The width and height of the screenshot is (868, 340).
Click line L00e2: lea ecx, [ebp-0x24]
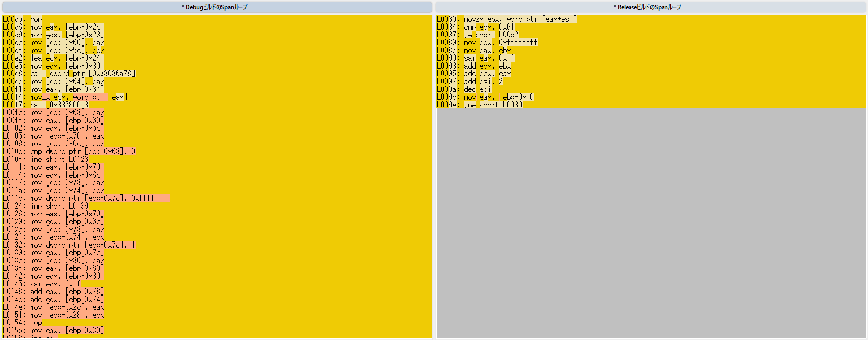click(x=53, y=58)
